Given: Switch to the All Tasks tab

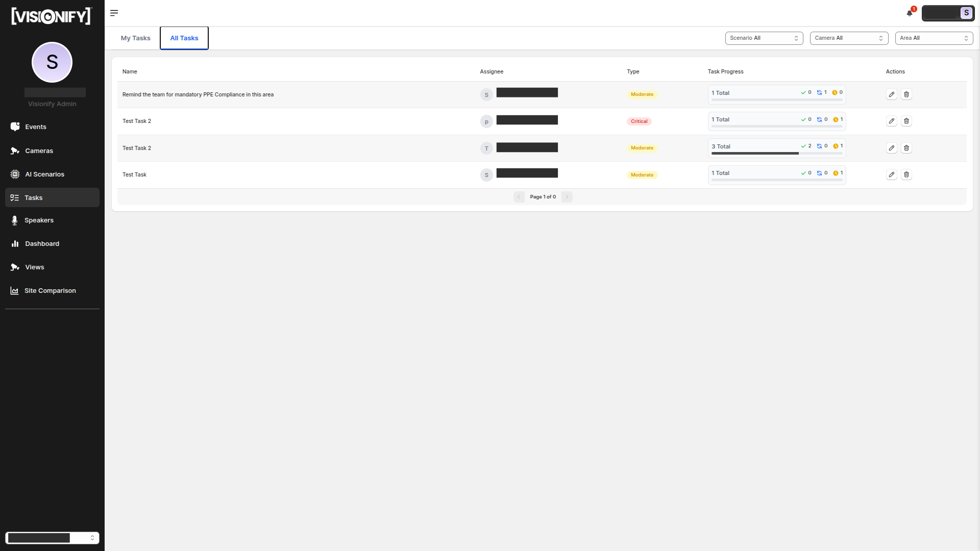Looking at the screenshot, I should [x=184, y=38].
